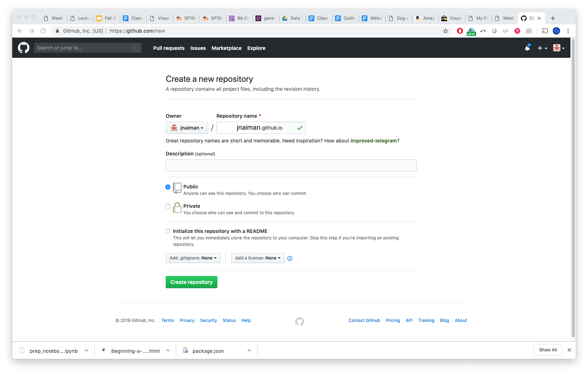Click the improved-telegram suggestion link
The image size is (588, 374).
373,141
